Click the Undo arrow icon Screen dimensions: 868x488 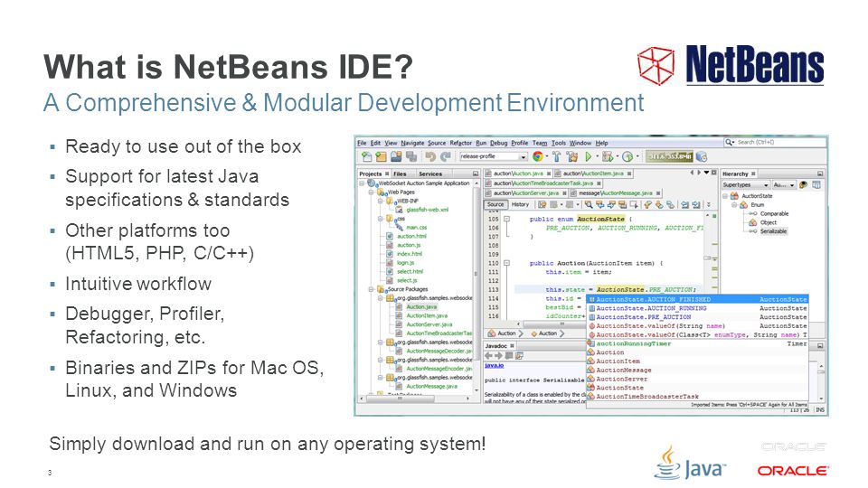(430, 156)
